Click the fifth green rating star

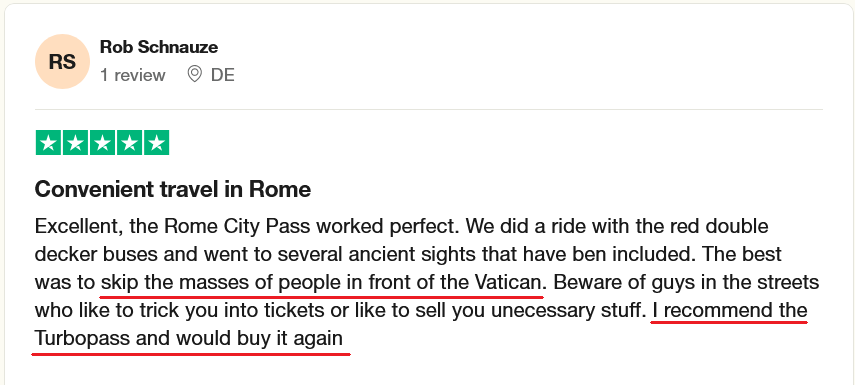pos(156,143)
